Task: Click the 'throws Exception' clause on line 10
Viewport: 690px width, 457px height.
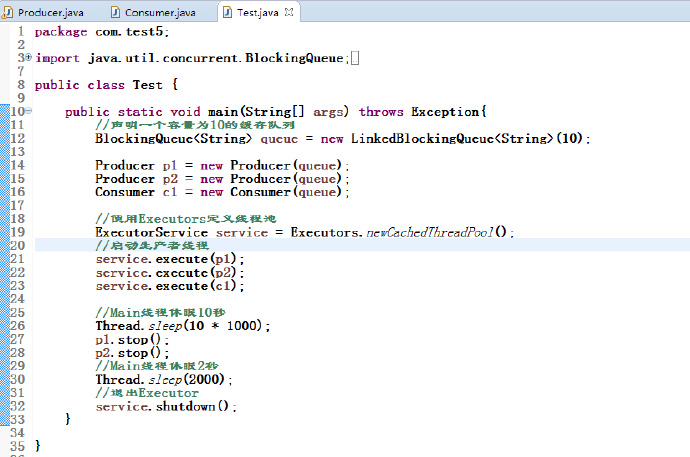Action: (x=418, y=112)
